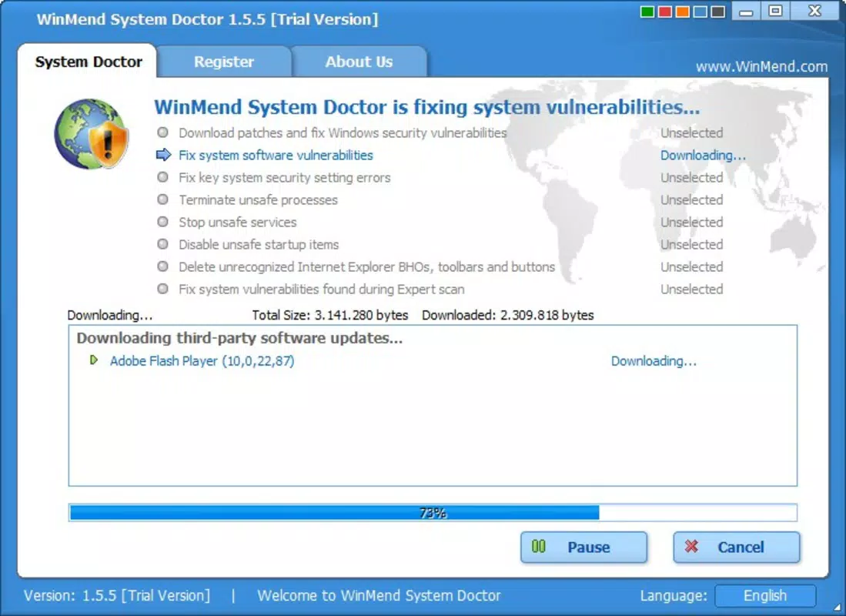
Task: Click Downloaded: 2.309.818 bytes text
Action: (508, 315)
